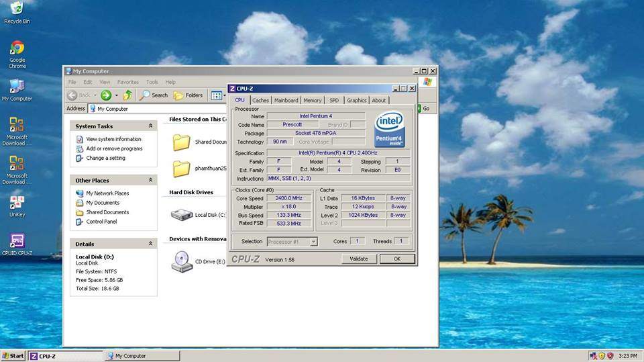Open the Favorites menu
This screenshot has height=362, width=644.
point(127,82)
